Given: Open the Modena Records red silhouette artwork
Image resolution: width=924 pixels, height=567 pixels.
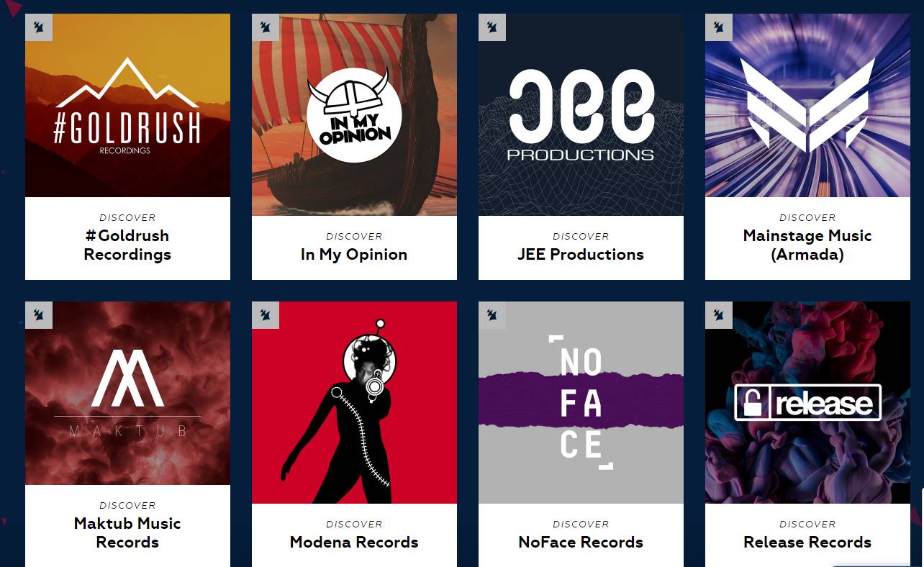Looking at the screenshot, I should (354, 403).
